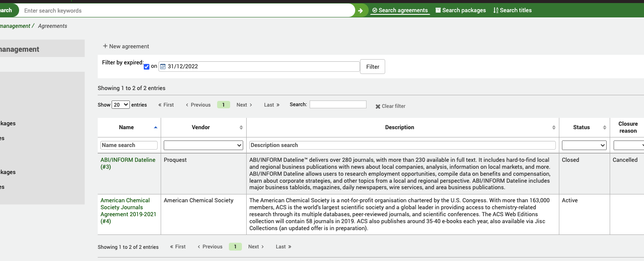Sort the Description column via its sort icon
This screenshot has width=644, height=261.
[553, 127]
